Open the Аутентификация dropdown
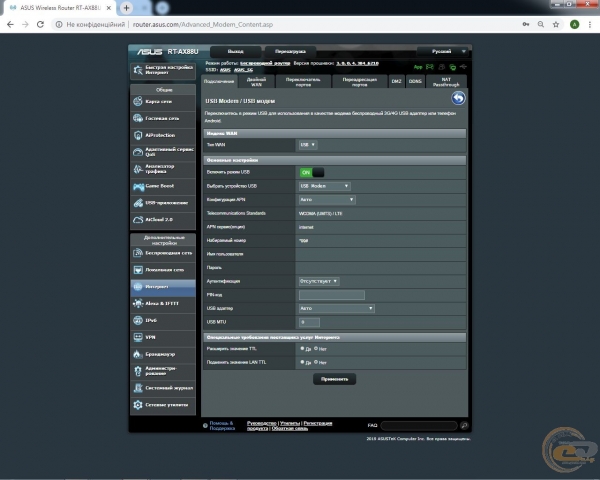 (x=319, y=281)
